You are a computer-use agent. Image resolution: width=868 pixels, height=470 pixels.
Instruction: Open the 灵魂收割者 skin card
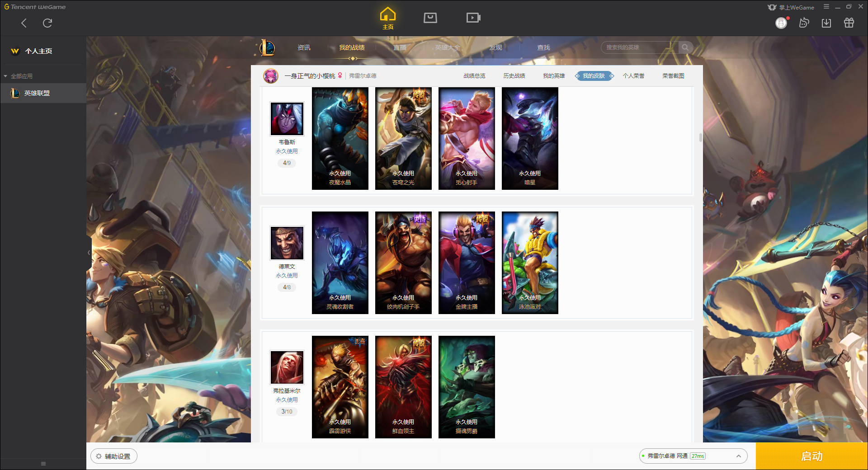coord(340,263)
